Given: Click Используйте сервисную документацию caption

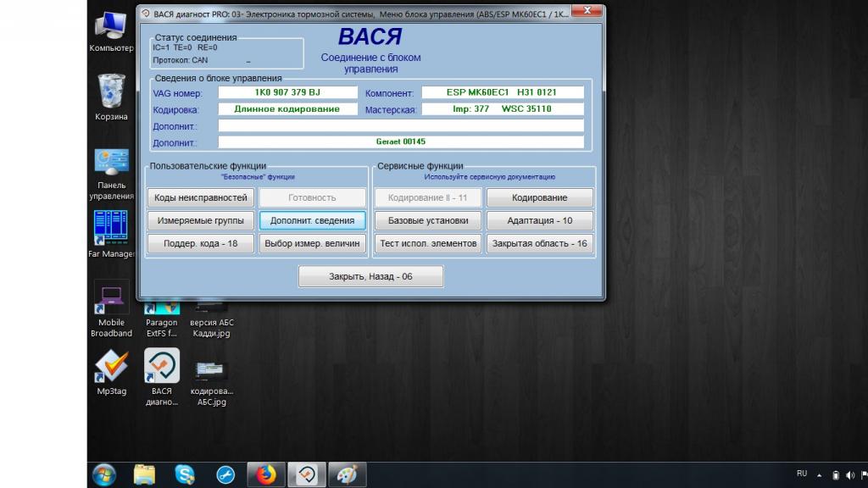Looking at the screenshot, I should (x=489, y=177).
